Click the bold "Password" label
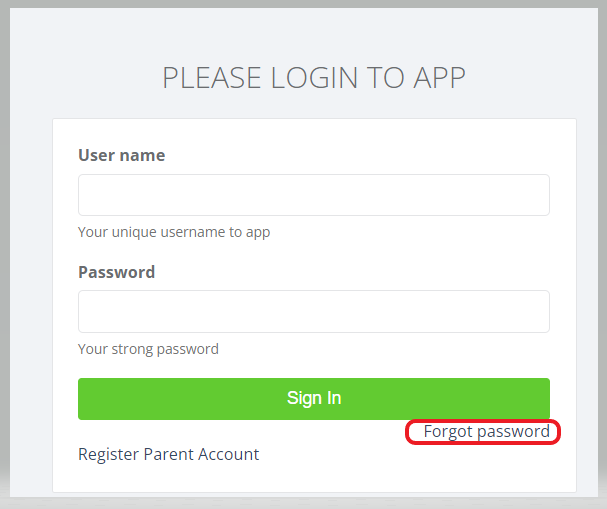 pos(116,272)
